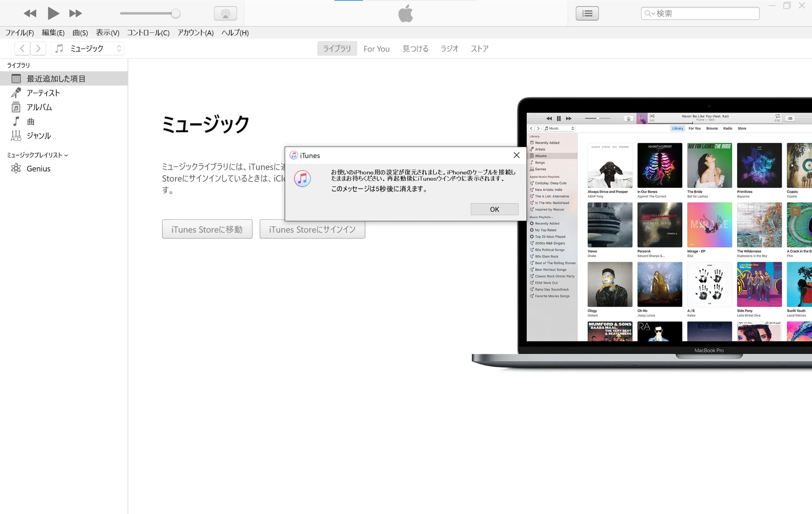This screenshot has height=514, width=812.
Task: Open the Genius playlist item
Action: 64,168
